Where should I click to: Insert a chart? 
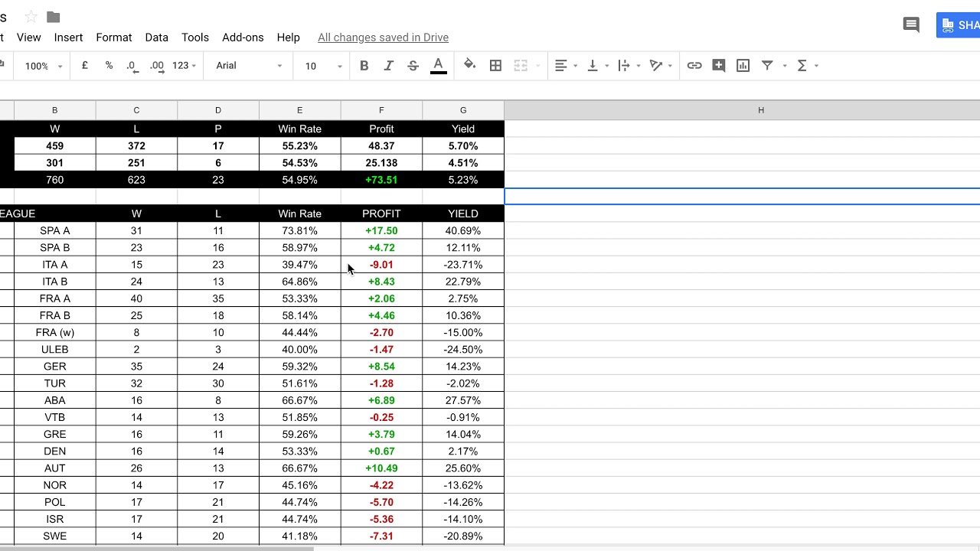pos(743,66)
